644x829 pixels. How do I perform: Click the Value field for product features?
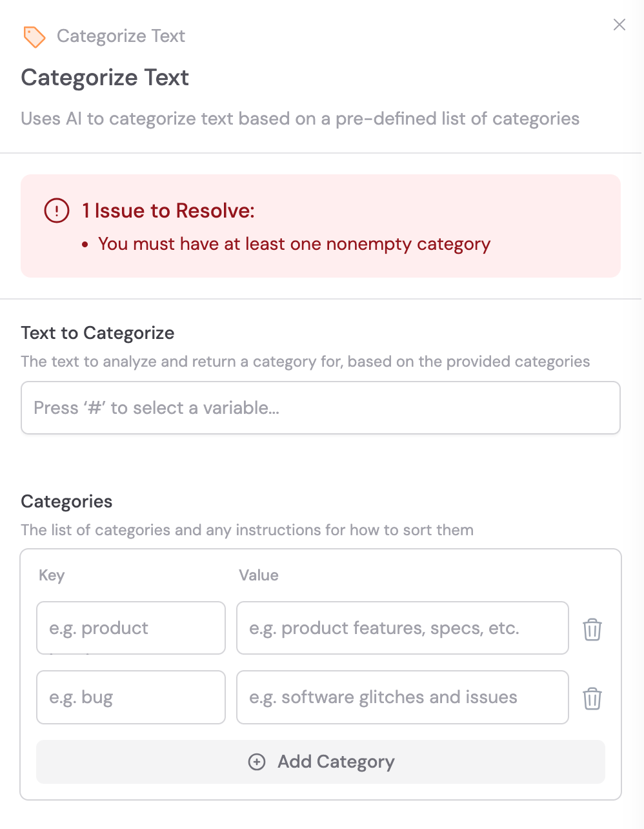pos(402,628)
